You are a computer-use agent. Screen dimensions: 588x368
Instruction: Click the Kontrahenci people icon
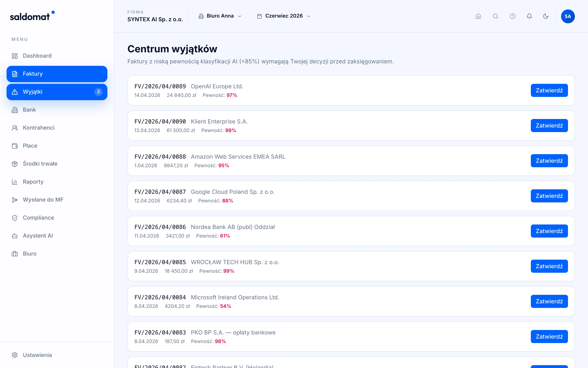click(x=14, y=128)
